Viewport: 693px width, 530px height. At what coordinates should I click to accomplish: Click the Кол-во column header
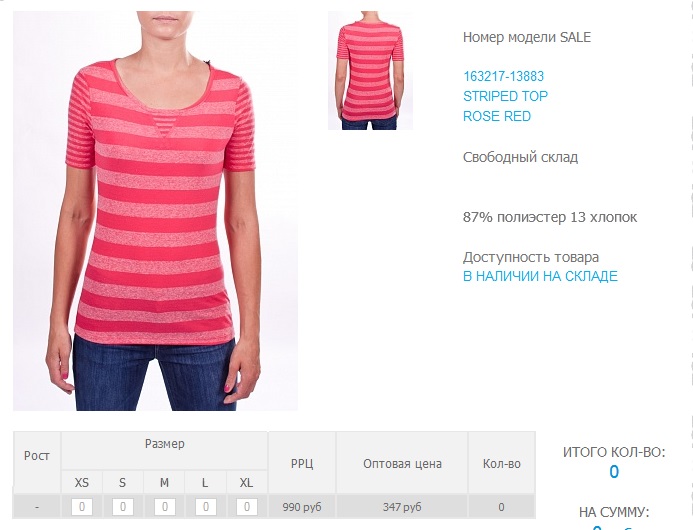[502, 464]
